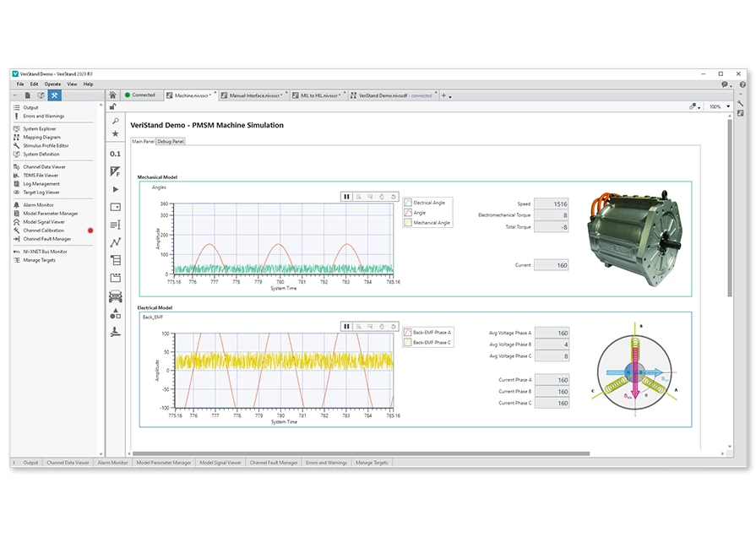Click the Speed value field
The image size is (756, 537).
[x=552, y=204]
